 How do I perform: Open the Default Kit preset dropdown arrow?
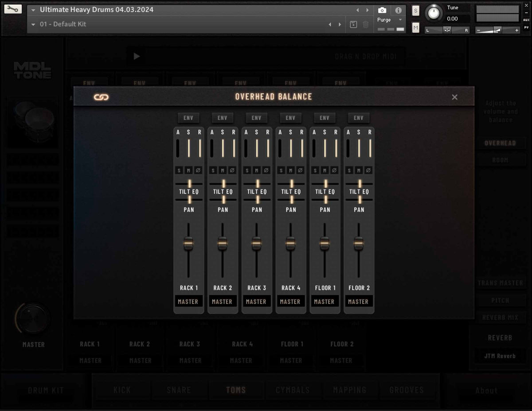click(33, 24)
